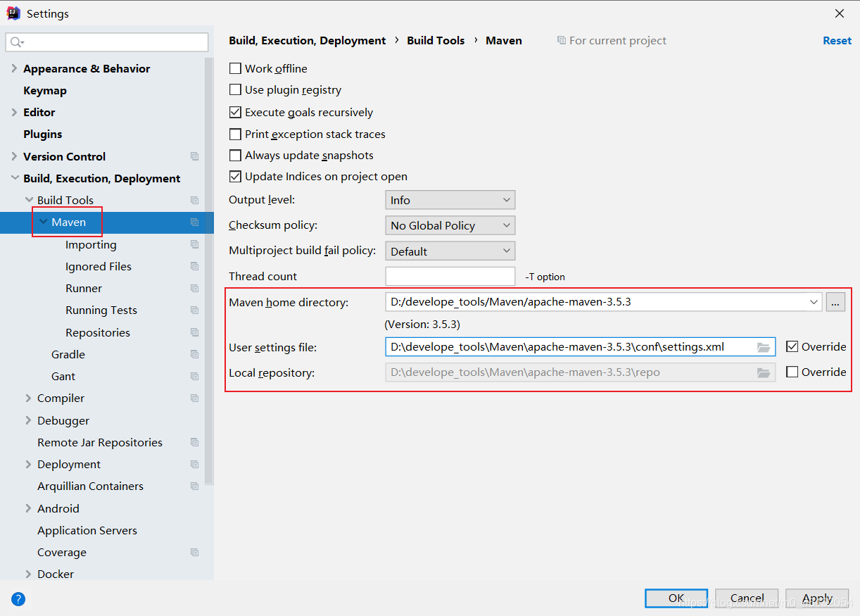
Task: Collapse the Maven node arrow
Action: (x=43, y=222)
